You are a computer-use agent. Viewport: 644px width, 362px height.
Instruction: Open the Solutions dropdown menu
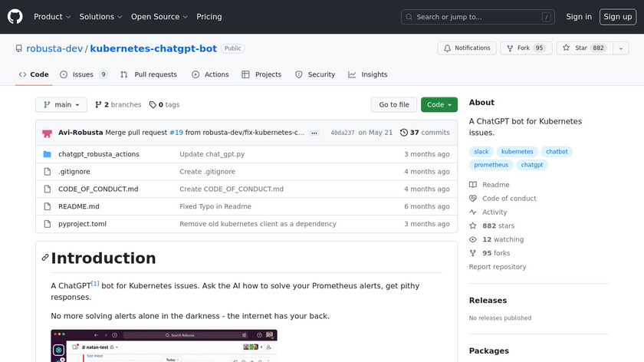tap(100, 17)
